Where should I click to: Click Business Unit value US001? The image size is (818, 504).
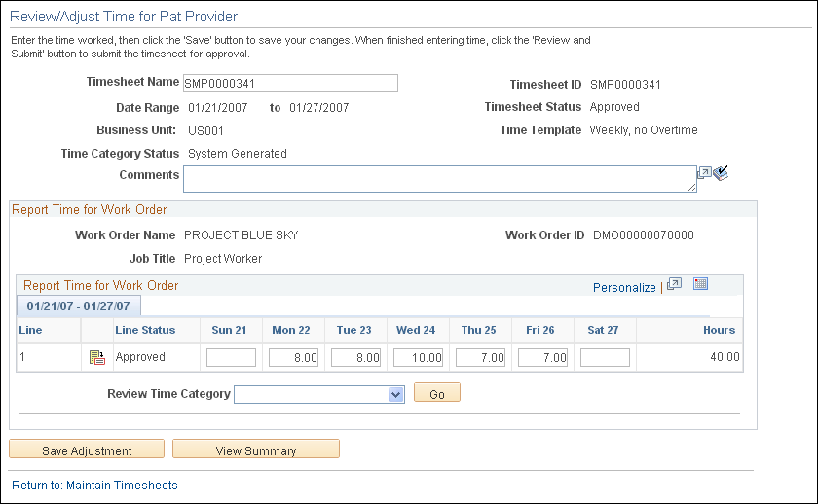point(205,130)
